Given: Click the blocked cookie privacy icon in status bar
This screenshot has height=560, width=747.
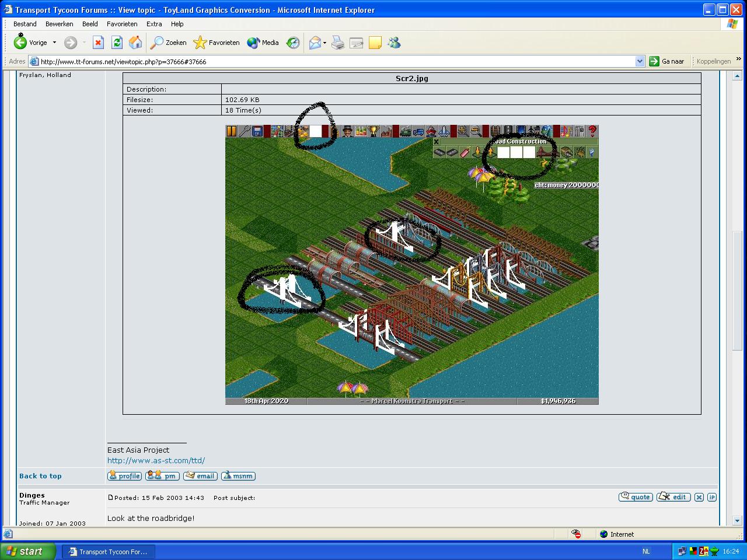Looking at the screenshot, I should tap(576, 534).
